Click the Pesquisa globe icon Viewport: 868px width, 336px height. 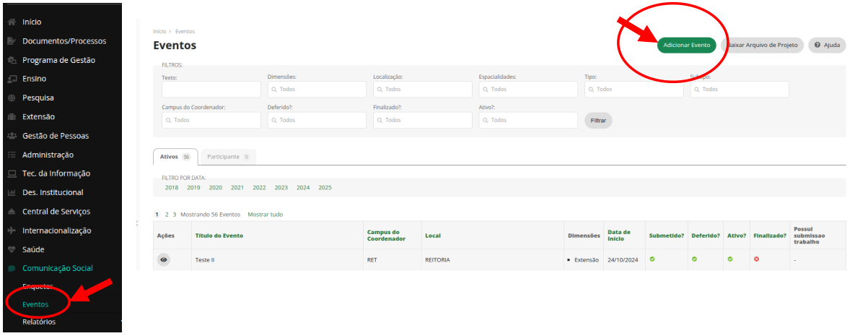click(x=12, y=98)
